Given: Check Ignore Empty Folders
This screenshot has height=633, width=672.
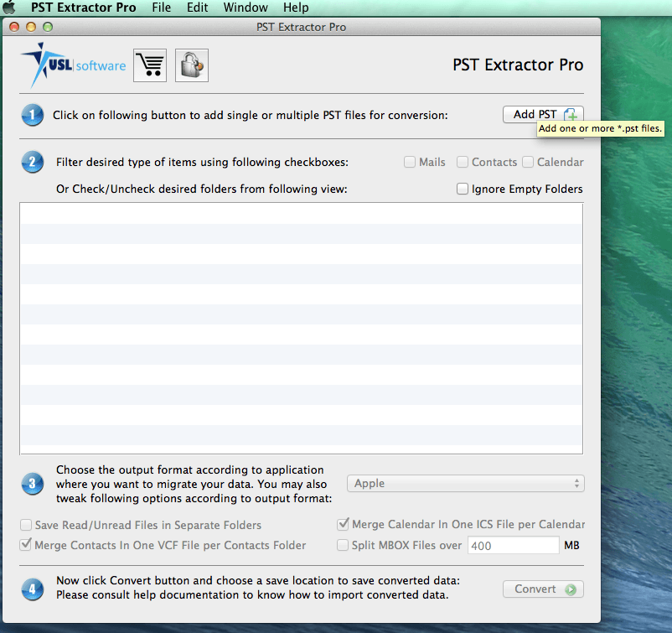Looking at the screenshot, I should tap(463, 189).
